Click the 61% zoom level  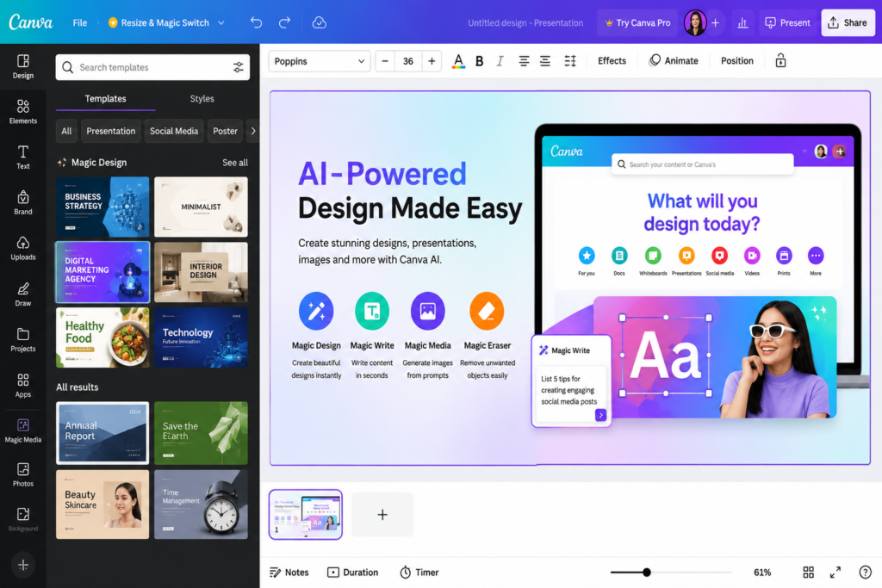click(762, 573)
